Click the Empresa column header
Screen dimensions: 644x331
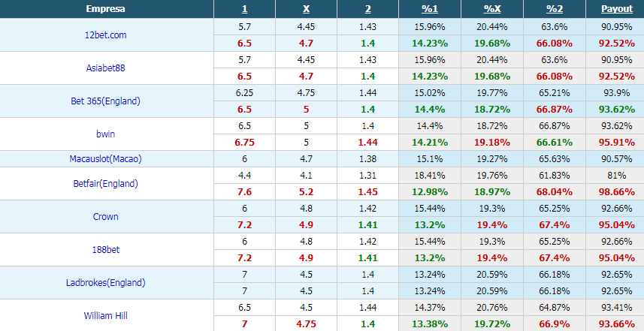pyautogui.click(x=106, y=8)
